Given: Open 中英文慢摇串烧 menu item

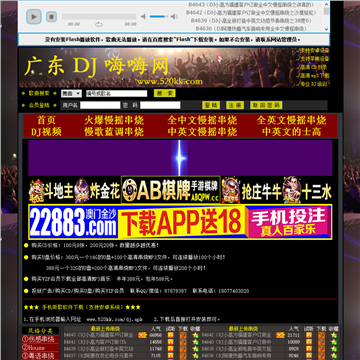Looking at the screenshot, I should pos(202,132).
